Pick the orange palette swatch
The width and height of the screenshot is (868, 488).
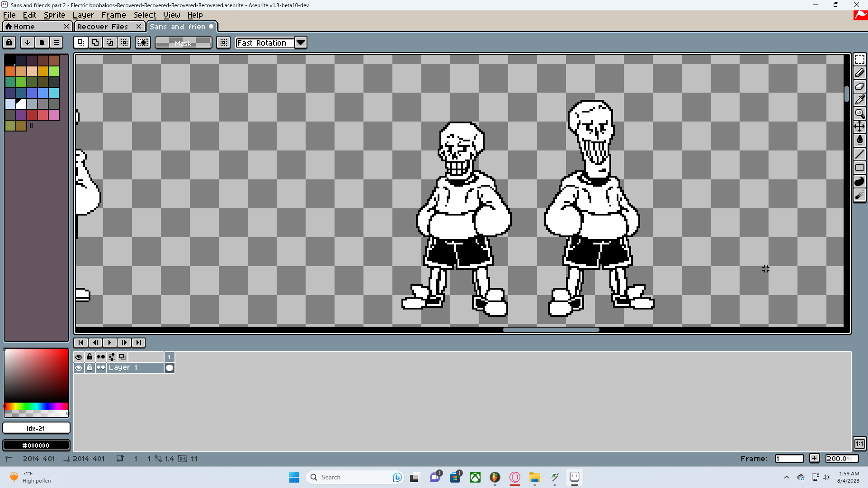10,71
